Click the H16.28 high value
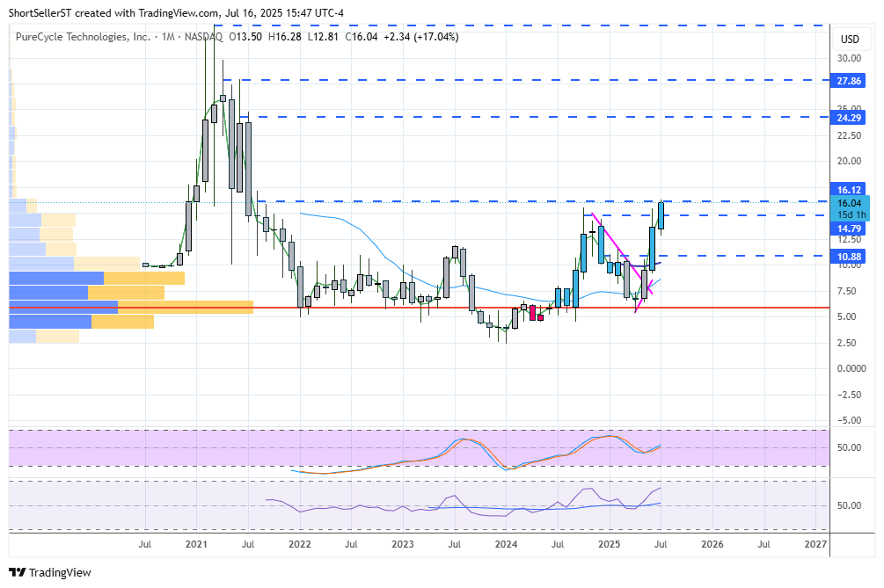Viewport: 884px width, 588px height. 285,37
